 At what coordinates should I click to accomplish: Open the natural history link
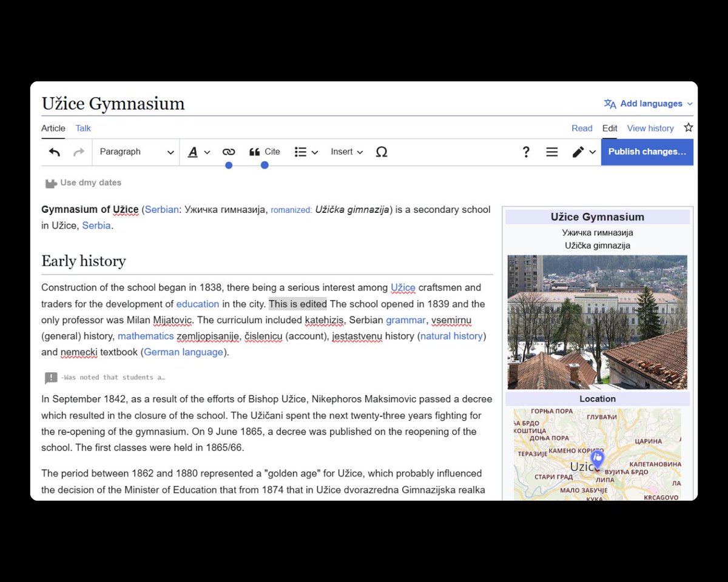click(452, 336)
